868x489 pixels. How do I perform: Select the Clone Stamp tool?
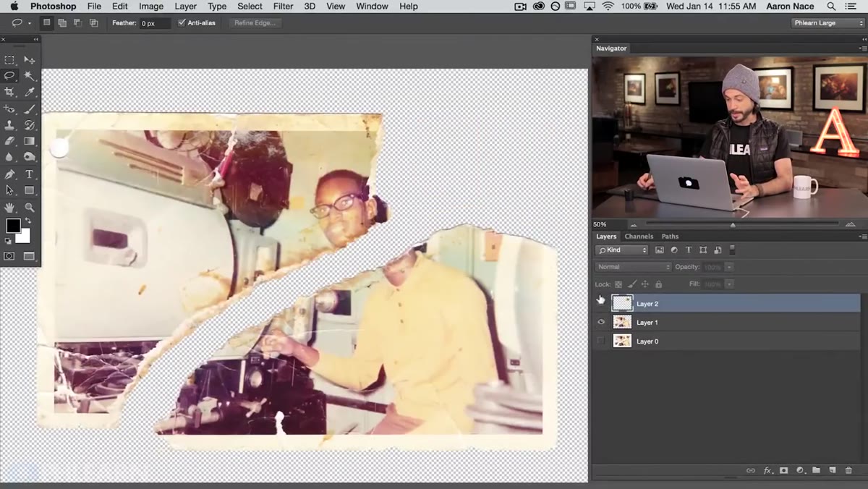9,125
